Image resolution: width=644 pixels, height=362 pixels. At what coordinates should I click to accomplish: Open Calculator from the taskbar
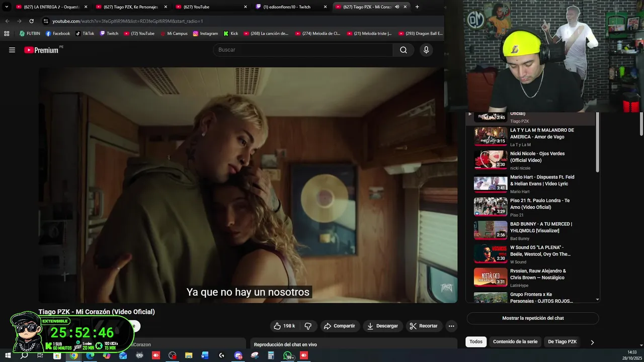[x=271, y=355]
